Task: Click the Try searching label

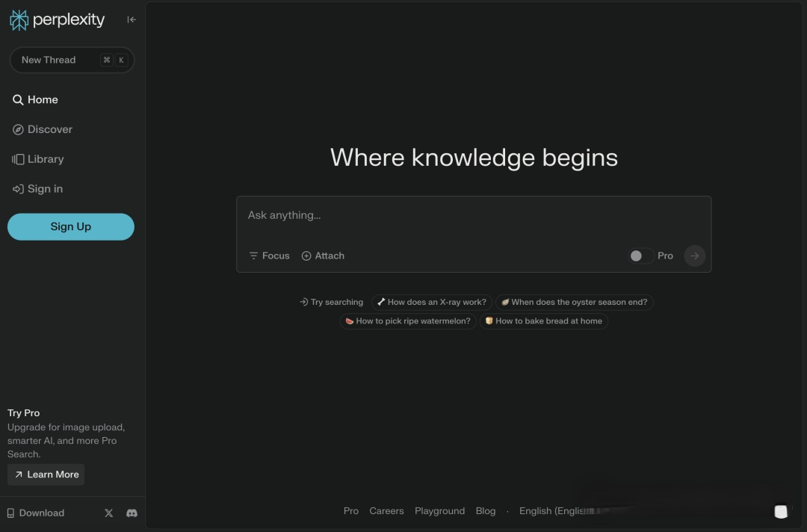Action: click(332, 302)
